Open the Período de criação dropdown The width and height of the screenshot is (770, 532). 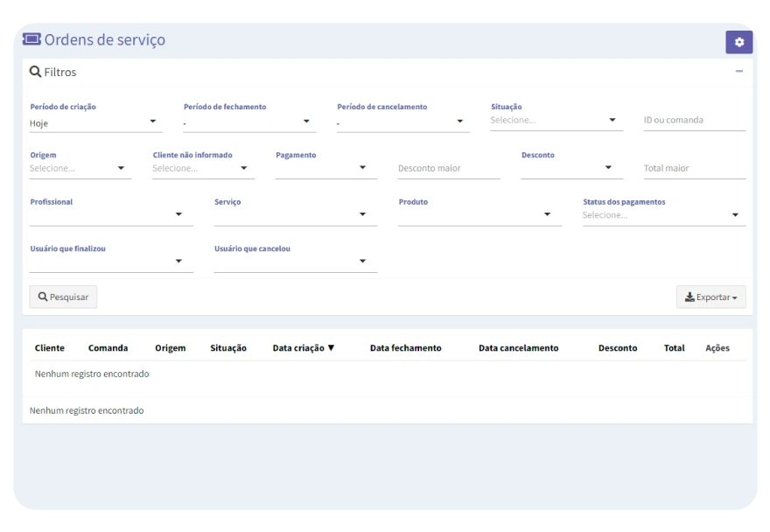click(x=95, y=122)
